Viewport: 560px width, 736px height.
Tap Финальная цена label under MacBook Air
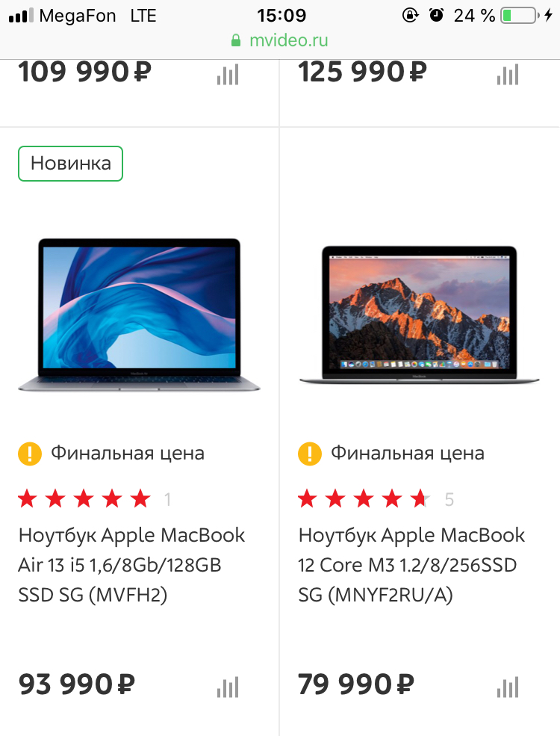pos(128,453)
